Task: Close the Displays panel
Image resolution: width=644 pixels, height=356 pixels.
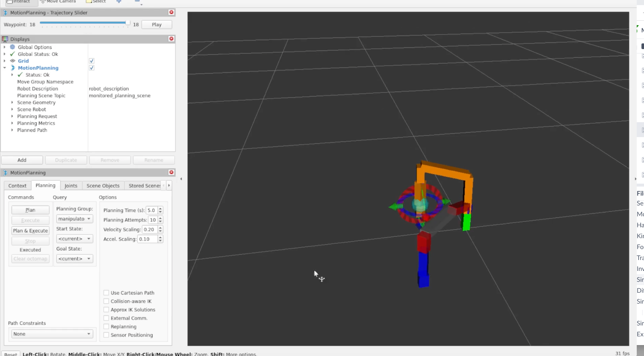Action: [171, 39]
